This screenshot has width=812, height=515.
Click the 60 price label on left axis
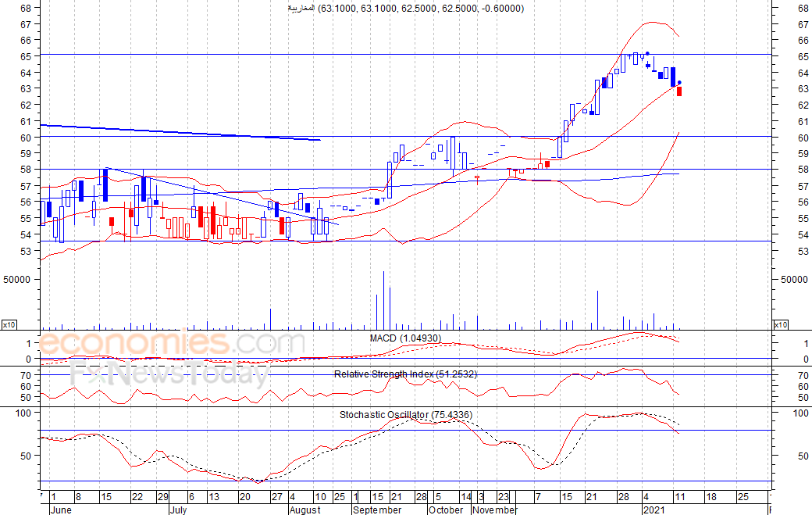pos(25,138)
